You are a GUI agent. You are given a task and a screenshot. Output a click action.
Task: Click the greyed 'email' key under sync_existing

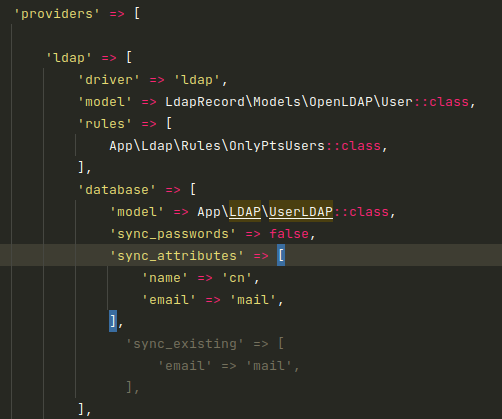pyautogui.click(x=185, y=366)
